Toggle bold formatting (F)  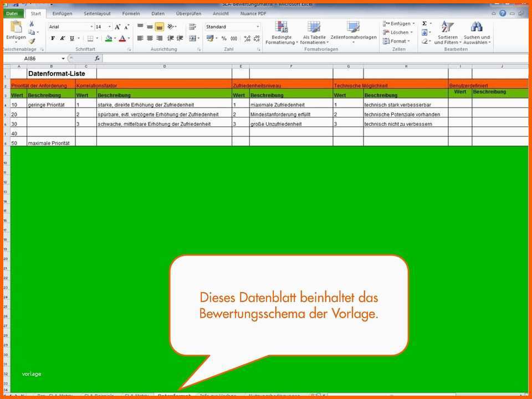pyautogui.click(x=53, y=39)
